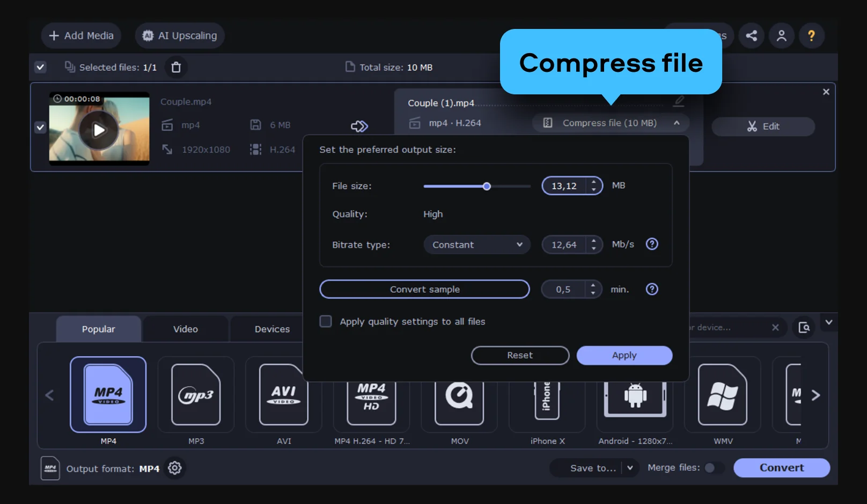Open the user account icon

[x=781, y=36]
